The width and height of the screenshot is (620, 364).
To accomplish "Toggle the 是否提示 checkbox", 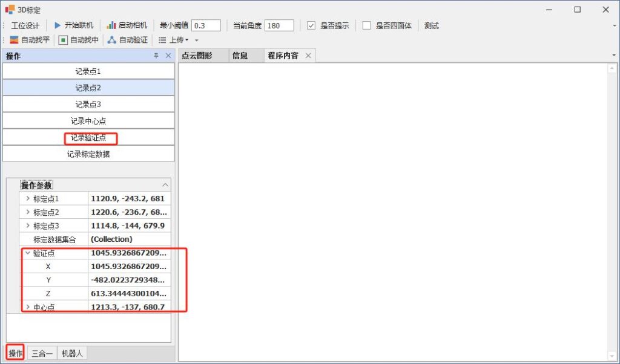I will click(311, 25).
